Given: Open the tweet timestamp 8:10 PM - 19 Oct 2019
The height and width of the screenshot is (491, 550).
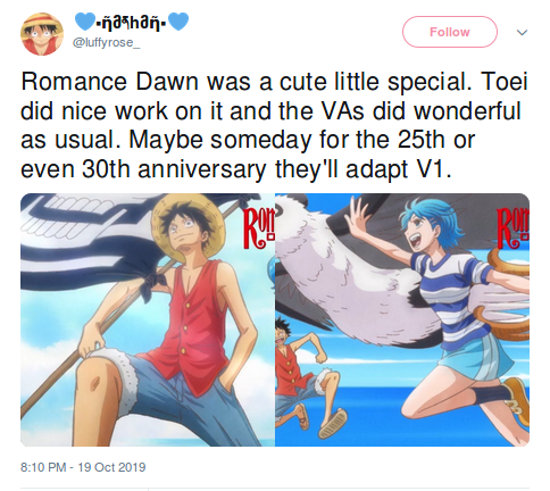Looking at the screenshot, I should click(83, 467).
